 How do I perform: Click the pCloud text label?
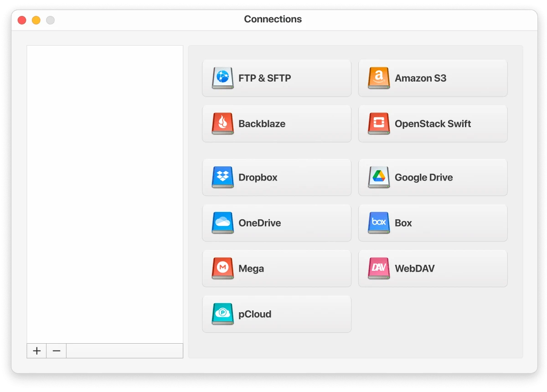pos(255,314)
